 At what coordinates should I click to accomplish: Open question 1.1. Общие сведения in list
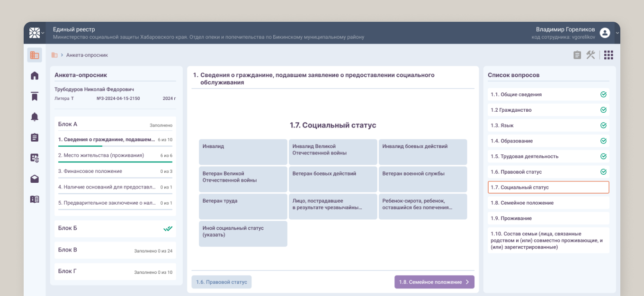(x=548, y=95)
